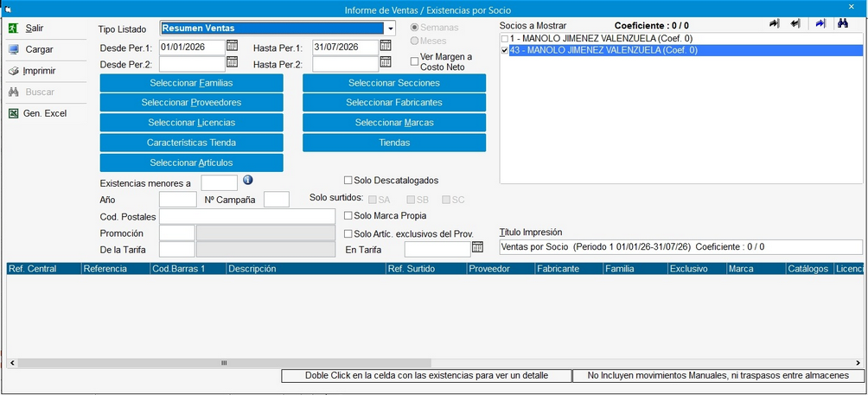Click Proveedor column header
This screenshot has width=868, height=395.
[x=501, y=268]
